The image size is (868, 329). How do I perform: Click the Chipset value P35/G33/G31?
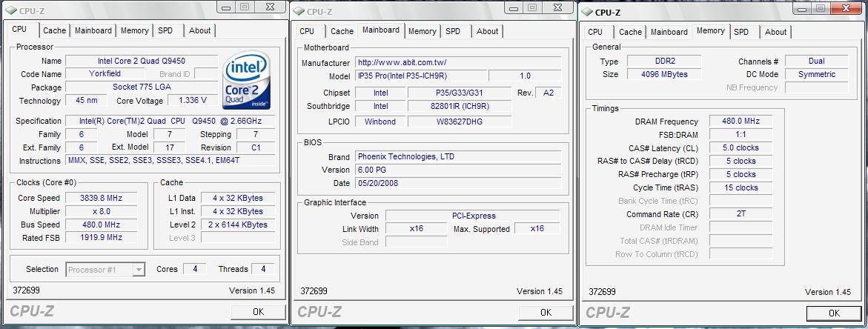coord(460,93)
